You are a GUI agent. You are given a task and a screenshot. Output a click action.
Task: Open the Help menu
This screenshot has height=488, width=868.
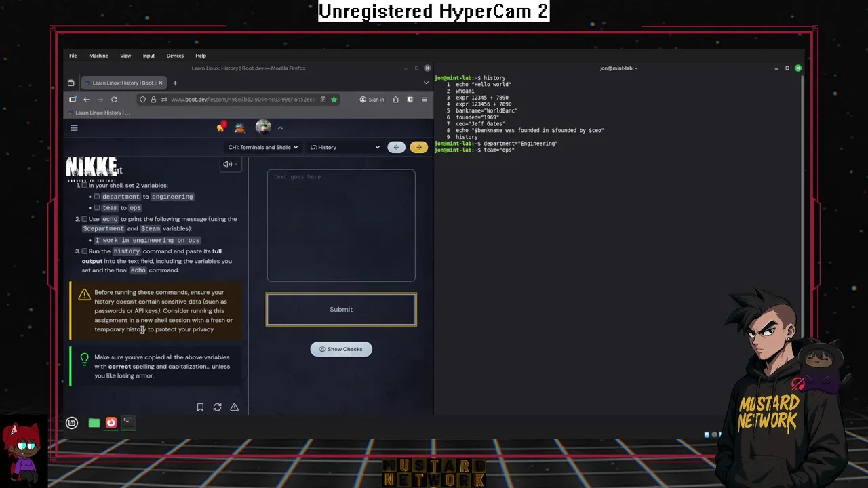click(201, 56)
